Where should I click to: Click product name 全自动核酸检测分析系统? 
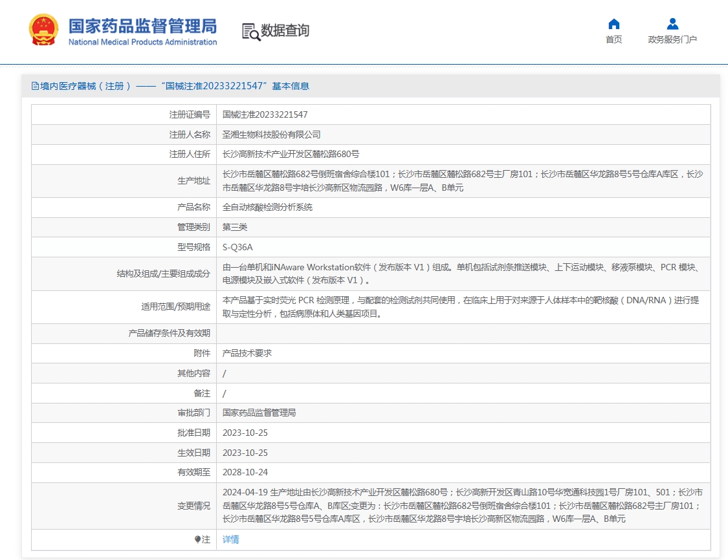click(267, 207)
